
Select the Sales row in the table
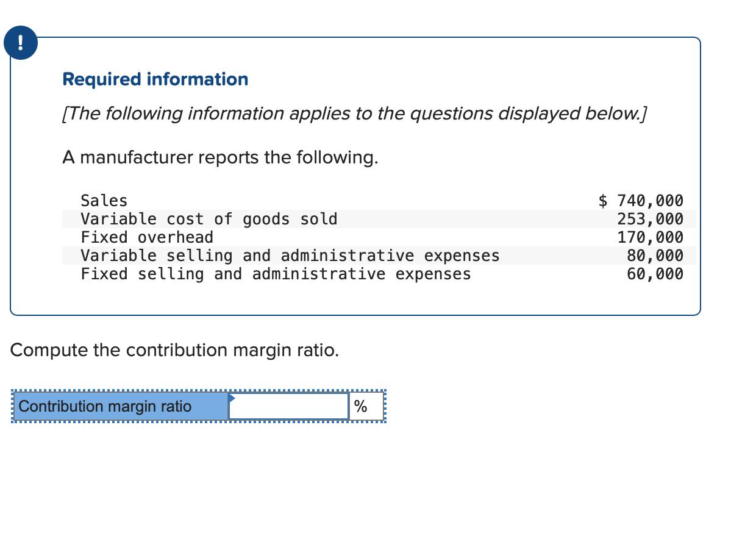click(104, 200)
